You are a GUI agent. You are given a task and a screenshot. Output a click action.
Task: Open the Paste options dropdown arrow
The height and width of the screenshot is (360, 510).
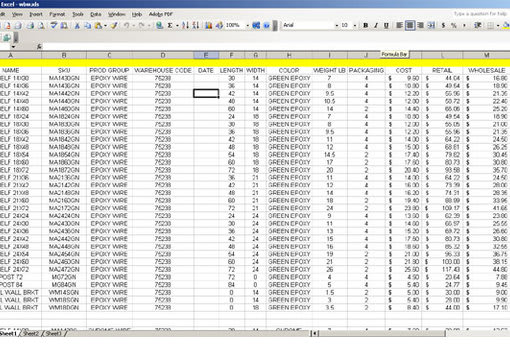pos(105,26)
